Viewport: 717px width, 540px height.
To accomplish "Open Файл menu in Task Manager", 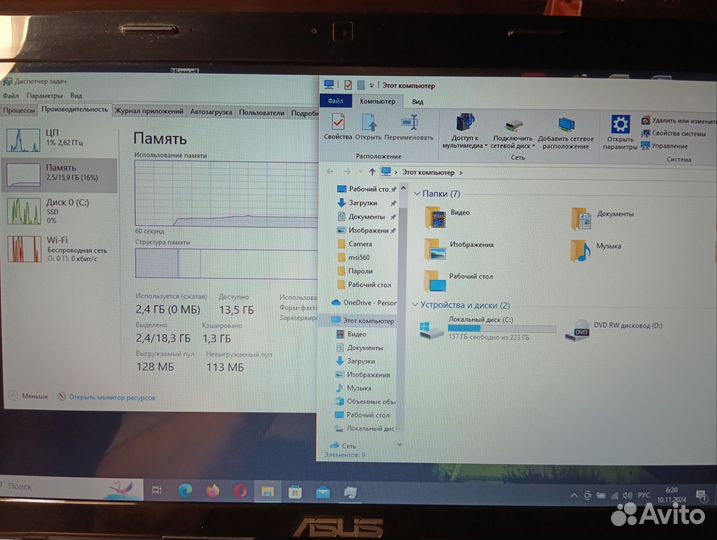I will (x=11, y=96).
